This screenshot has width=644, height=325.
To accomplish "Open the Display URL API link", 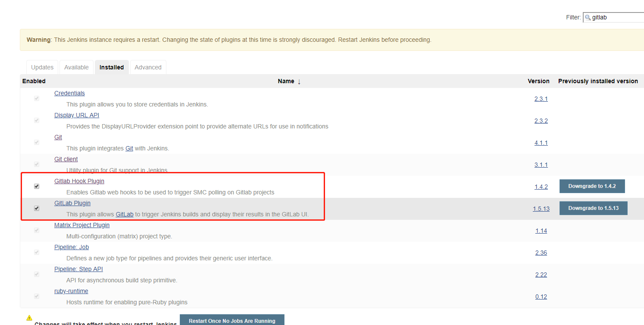I will (77, 115).
